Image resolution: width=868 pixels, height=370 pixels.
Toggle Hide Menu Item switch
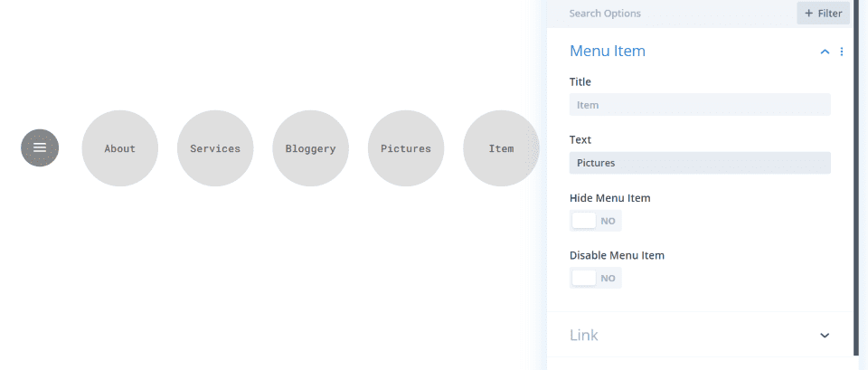pos(596,221)
